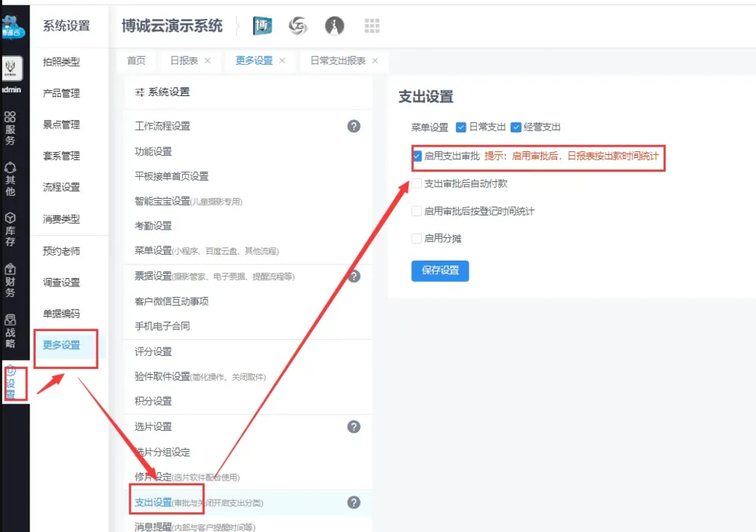Enable 支出审批后自动付款 option
Image resolution: width=756 pixels, height=532 pixels.
(417, 184)
